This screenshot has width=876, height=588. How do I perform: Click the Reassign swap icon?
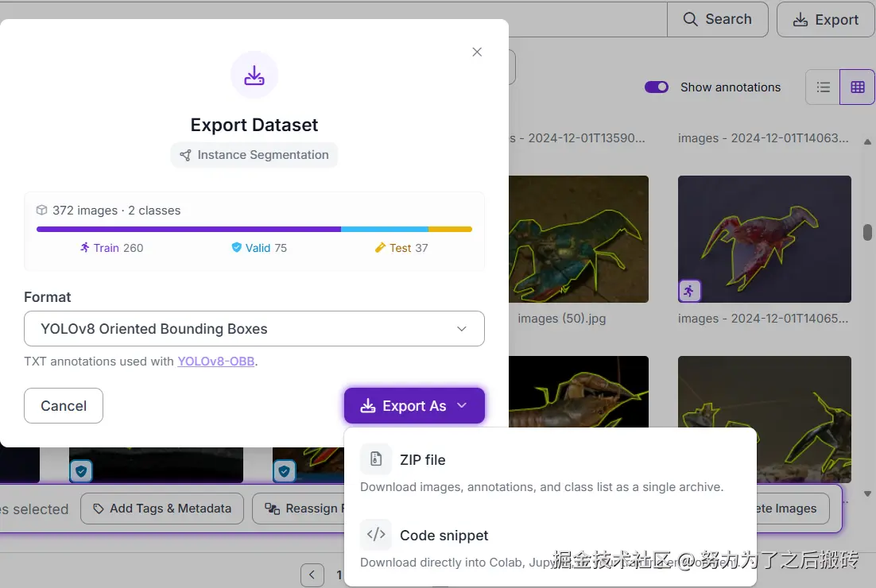coord(272,509)
